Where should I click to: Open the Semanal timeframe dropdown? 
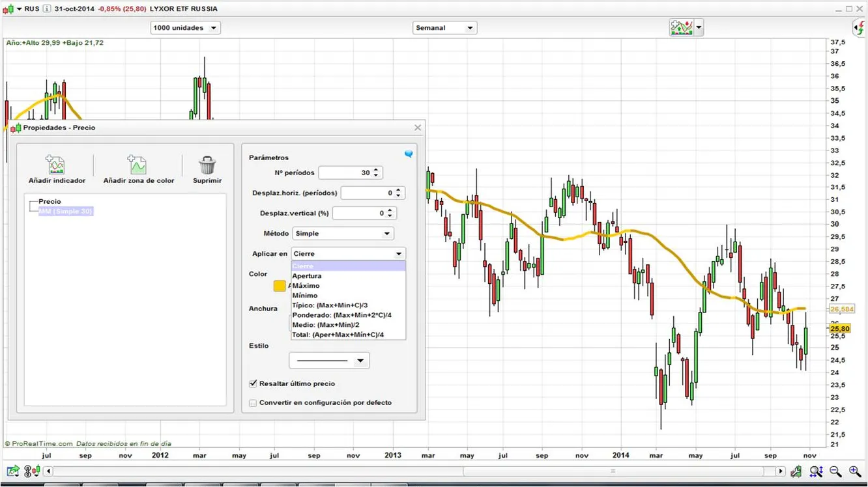point(445,28)
